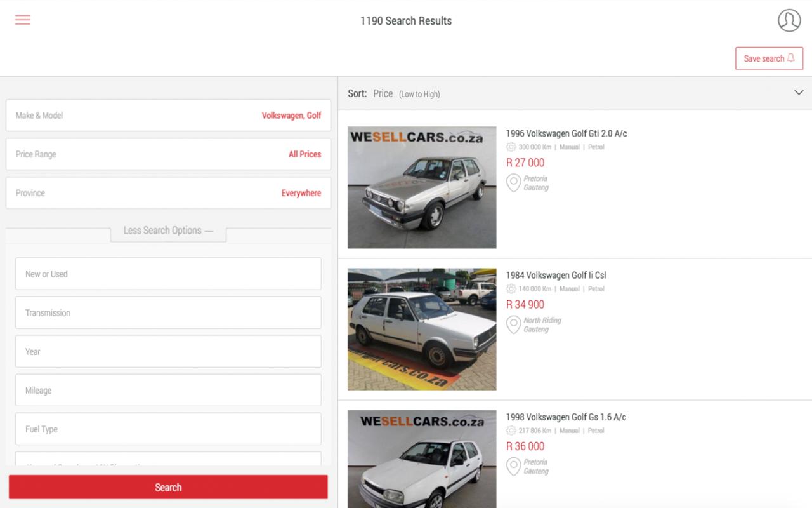
Task: Click North Riding Gauteng location text
Action: [x=542, y=324]
